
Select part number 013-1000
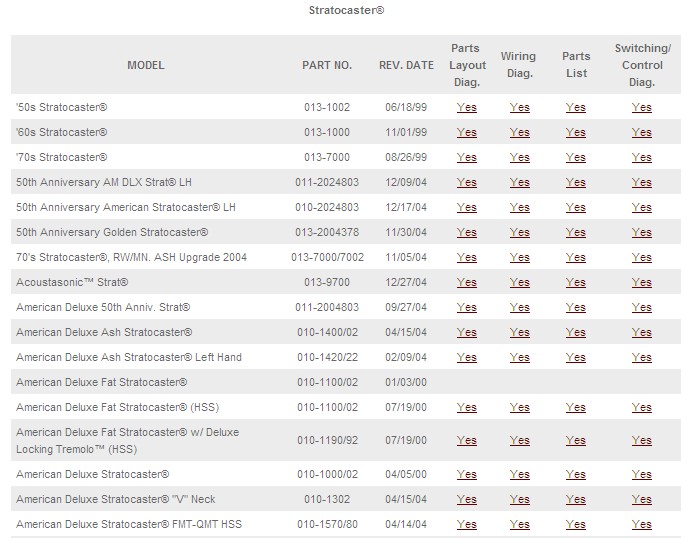327,132
